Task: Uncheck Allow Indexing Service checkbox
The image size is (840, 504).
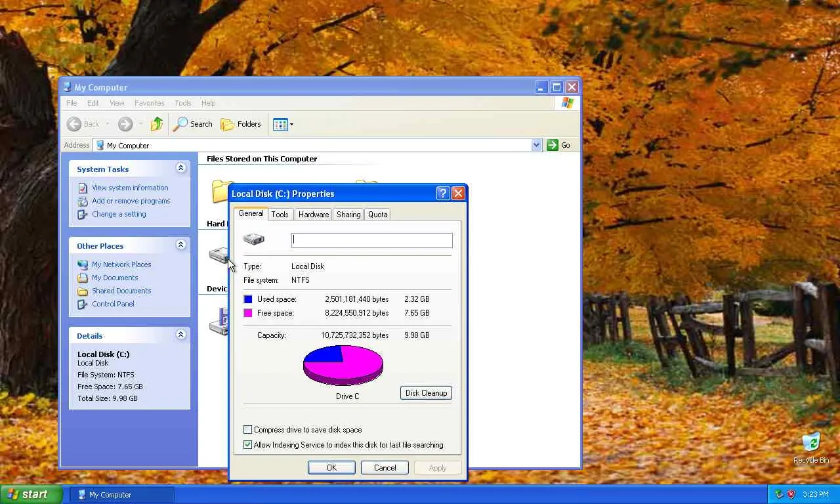Action: [x=247, y=445]
